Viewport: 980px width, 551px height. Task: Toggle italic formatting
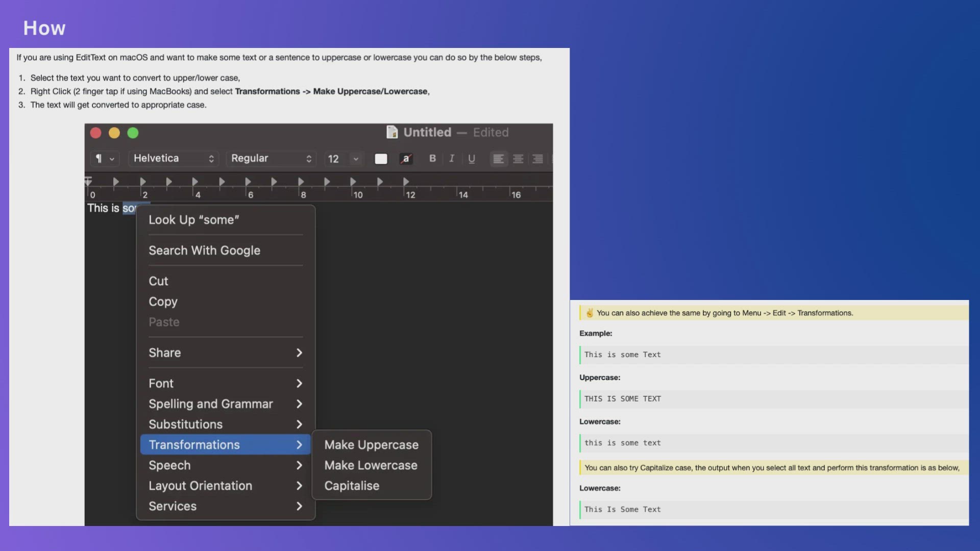coord(452,158)
